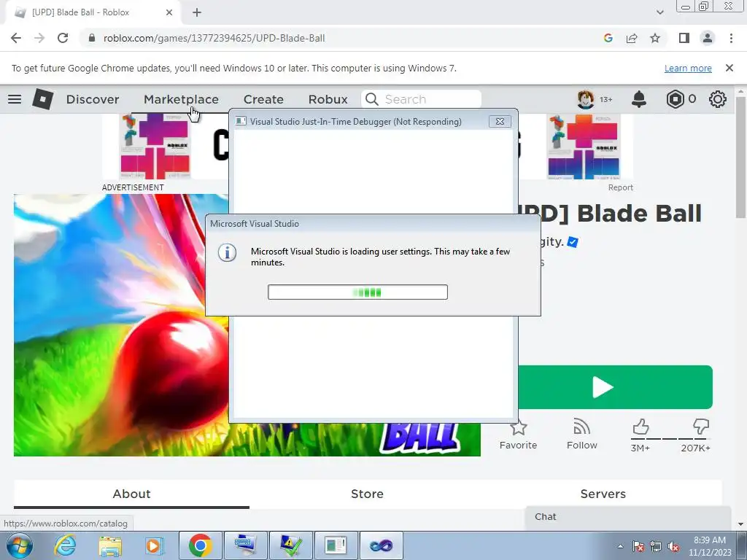Open the on-screen keyboard taskbar item
This screenshot has height=560, width=747.
tap(246, 545)
